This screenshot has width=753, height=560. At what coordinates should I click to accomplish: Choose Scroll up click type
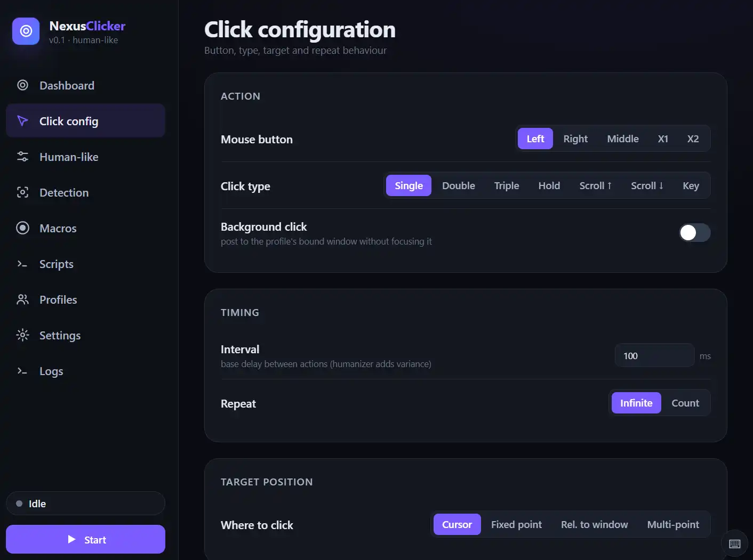tap(596, 185)
